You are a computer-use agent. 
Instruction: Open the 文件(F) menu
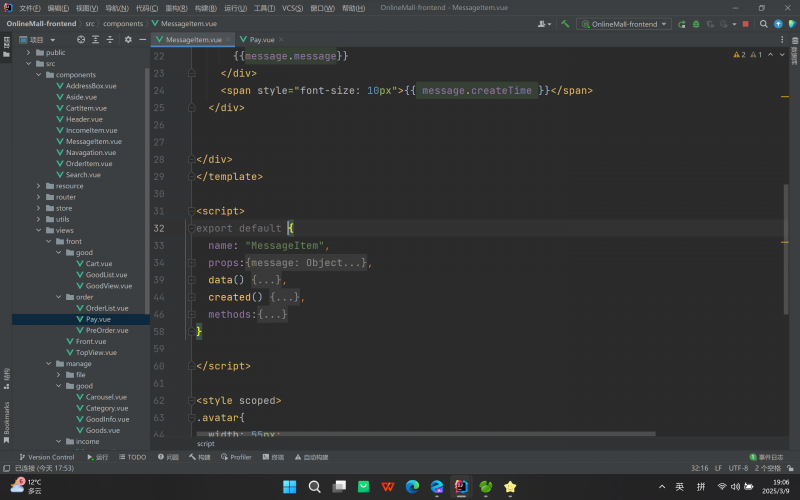[x=30, y=8]
